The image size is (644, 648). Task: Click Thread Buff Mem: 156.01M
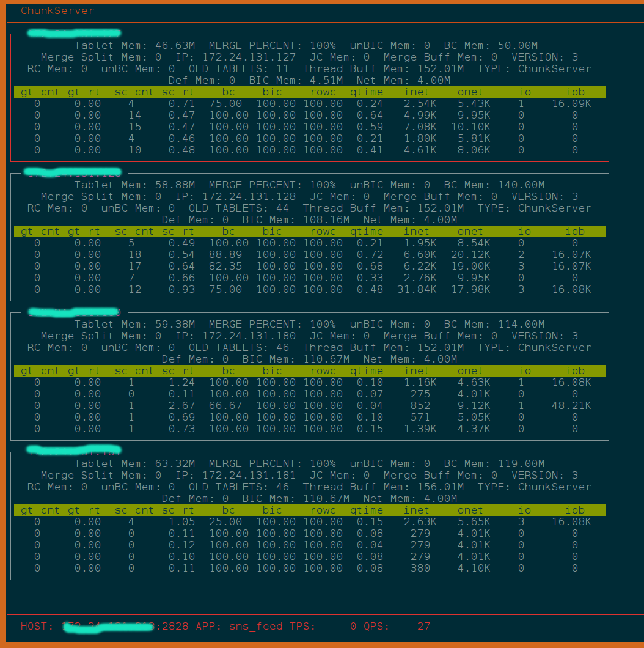pos(383,487)
